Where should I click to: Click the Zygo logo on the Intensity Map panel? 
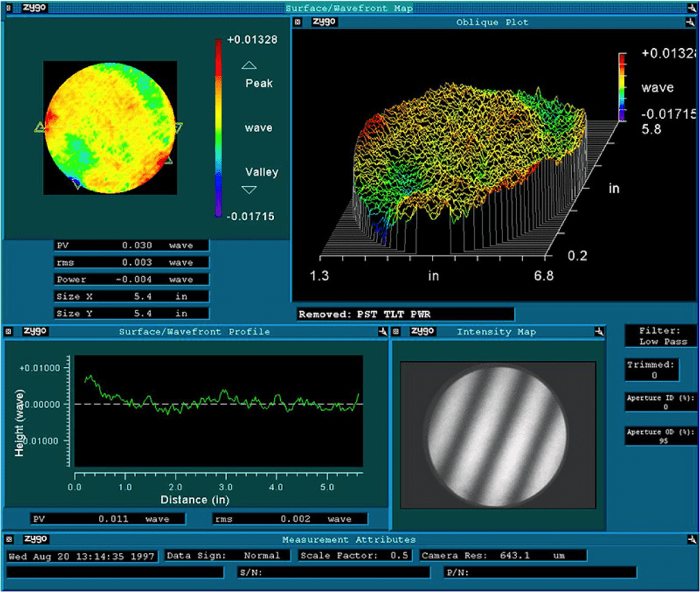[x=422, y=331]
